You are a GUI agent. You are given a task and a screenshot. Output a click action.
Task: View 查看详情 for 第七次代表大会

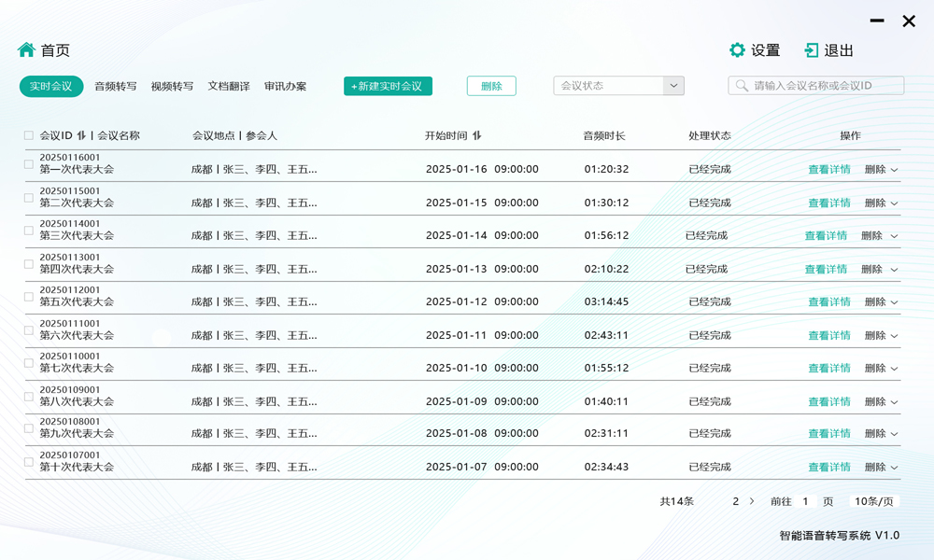coord(828,369)
